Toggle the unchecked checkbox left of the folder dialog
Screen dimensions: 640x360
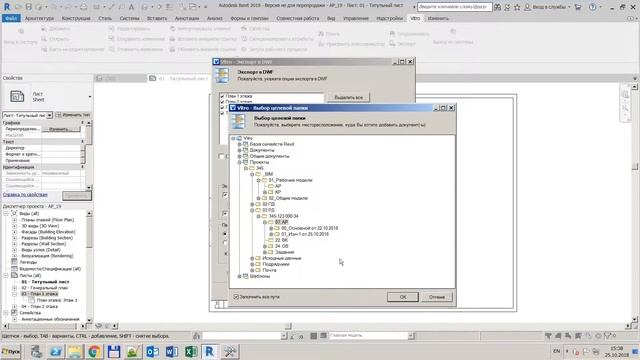pos(221,156)
